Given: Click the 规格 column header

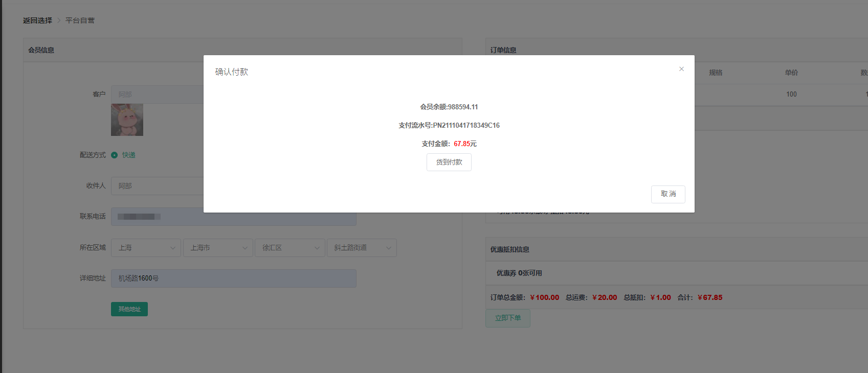Looking at the screenshot, I should [716, 73].
